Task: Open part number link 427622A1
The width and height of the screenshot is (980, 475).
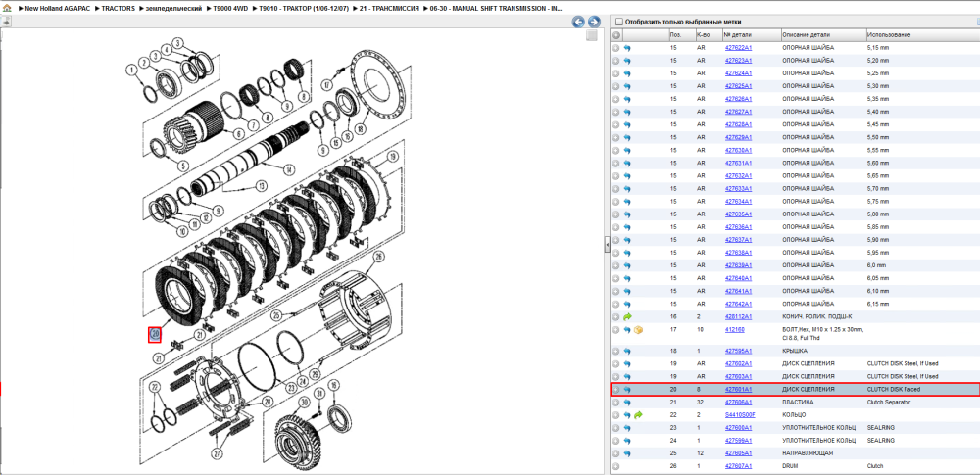Action: 738,47
